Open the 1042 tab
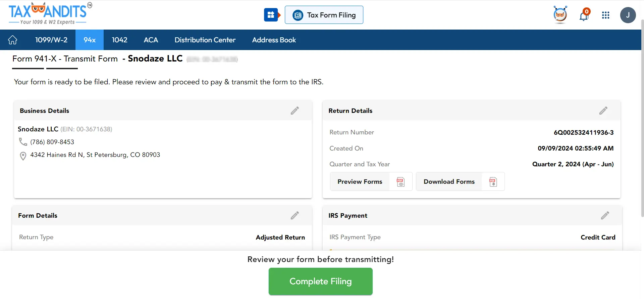 (x=119, y=40)
